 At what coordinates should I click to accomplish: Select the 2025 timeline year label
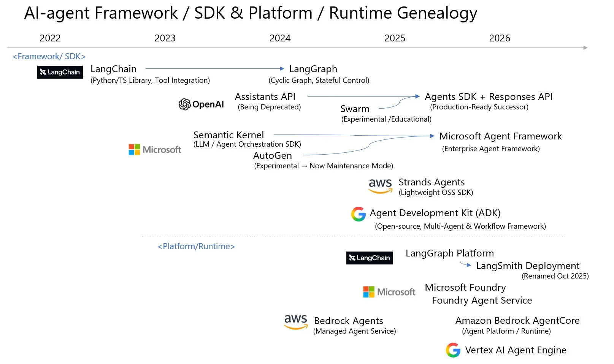(395, 38)
